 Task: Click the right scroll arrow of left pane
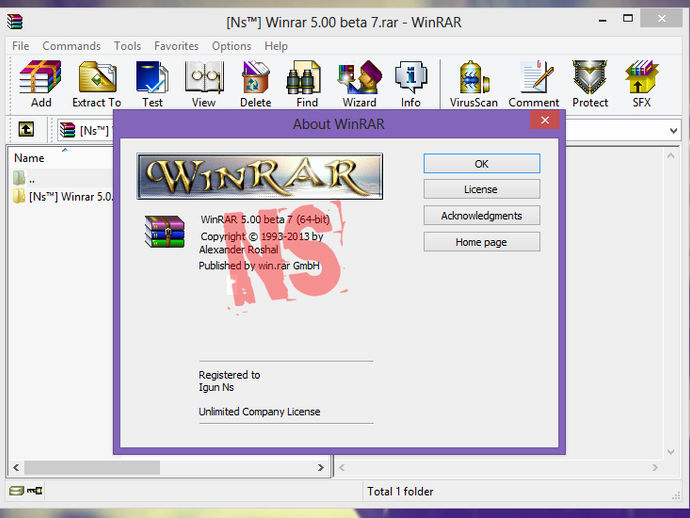tap(321, 467)
